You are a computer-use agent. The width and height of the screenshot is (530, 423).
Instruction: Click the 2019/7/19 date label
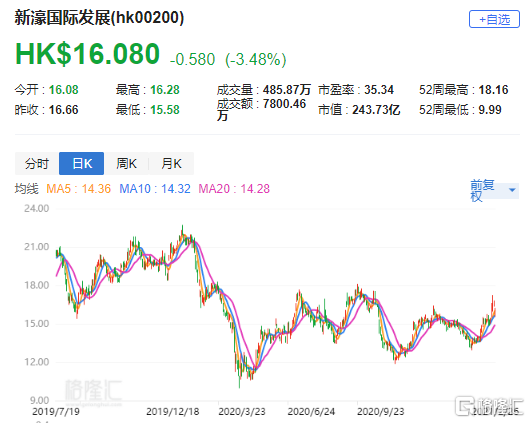pos(56,412)
